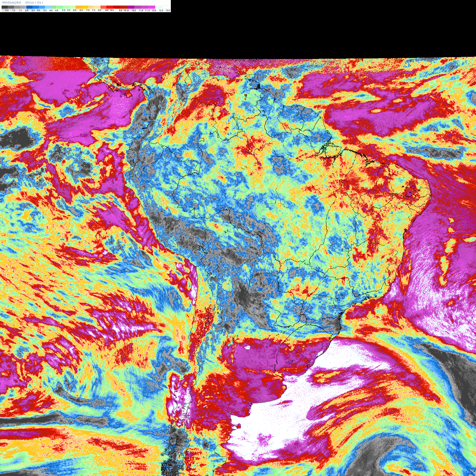Click the INSOLAÇÃO legend title
476x476 pixels.
(x=12, y=3)
